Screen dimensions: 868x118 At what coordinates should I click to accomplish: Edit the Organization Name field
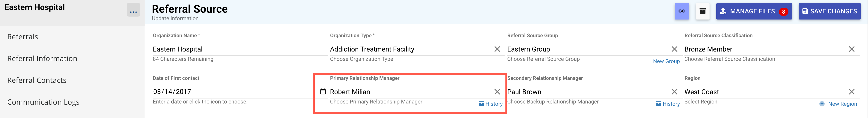coord(236,49)
